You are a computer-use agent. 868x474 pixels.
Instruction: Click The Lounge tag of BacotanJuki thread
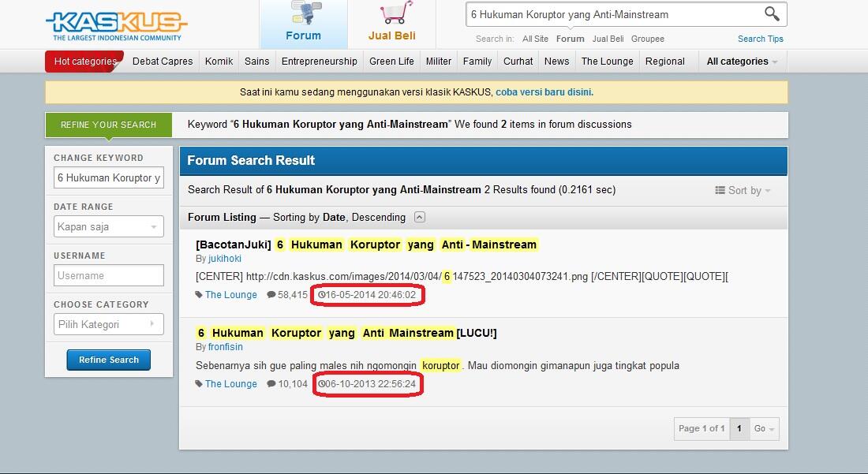(x=231, y=295)
